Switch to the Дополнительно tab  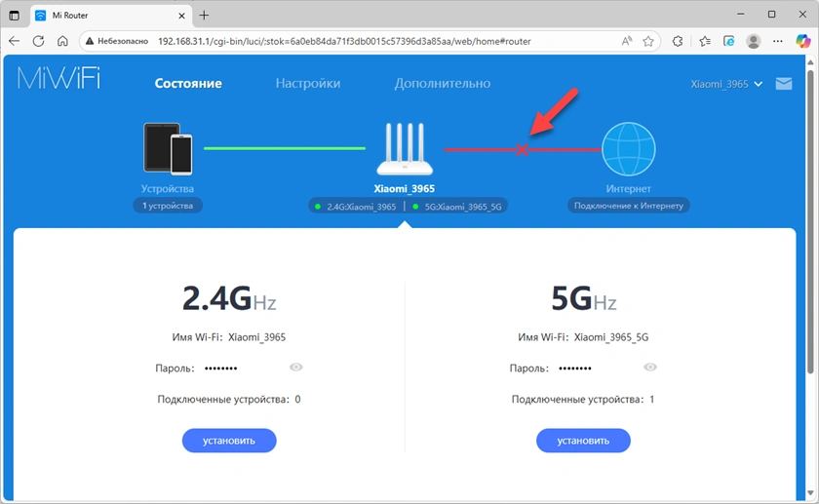(x=442, y=84)
